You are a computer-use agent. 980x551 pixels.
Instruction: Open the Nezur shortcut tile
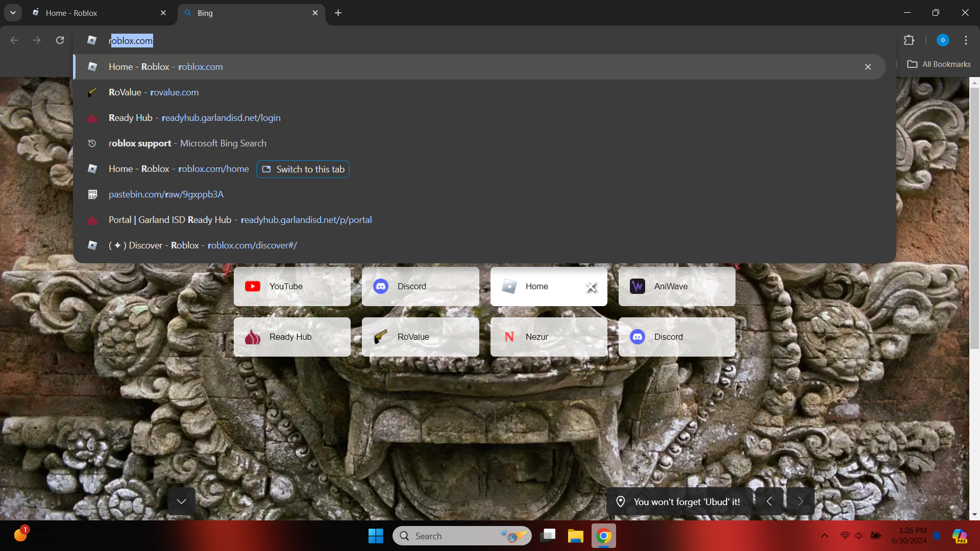pos(549,337)
